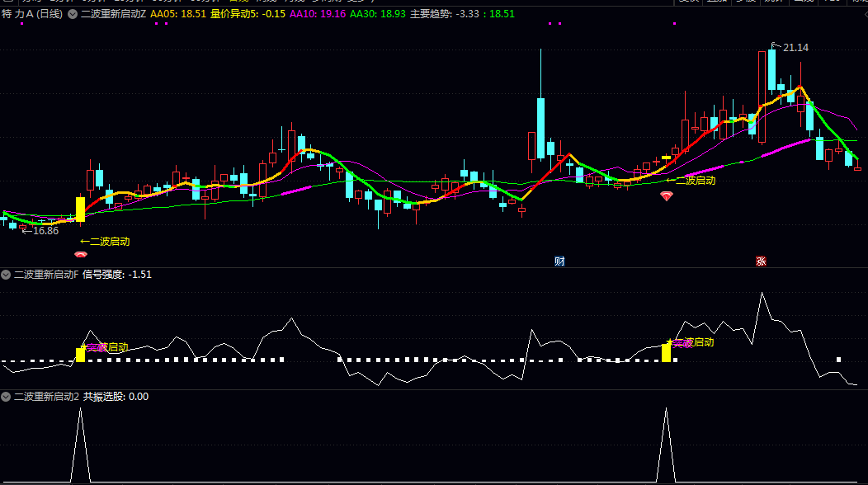868x485 pixels.
Task: Click the 信号强度: -1.51 readout
Action: (117, 275)
